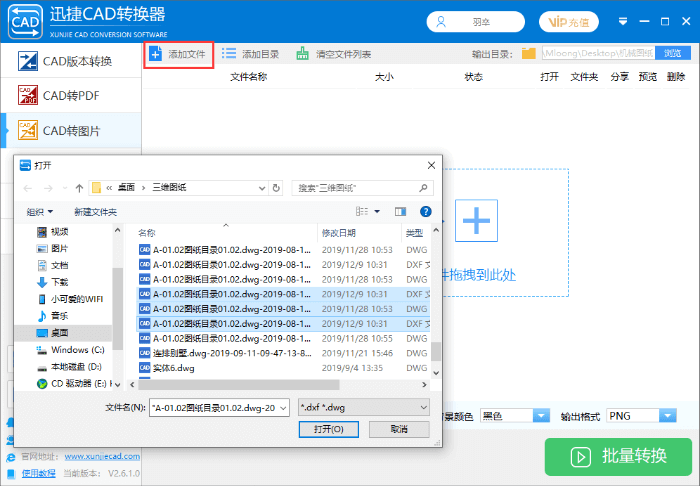
Task: Open the www.xunjiecad.com website link
Action: (102, 456)
